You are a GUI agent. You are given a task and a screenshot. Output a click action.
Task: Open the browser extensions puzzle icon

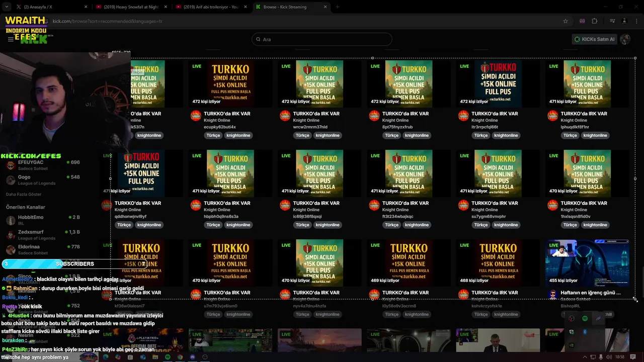[x=595, y=21]
